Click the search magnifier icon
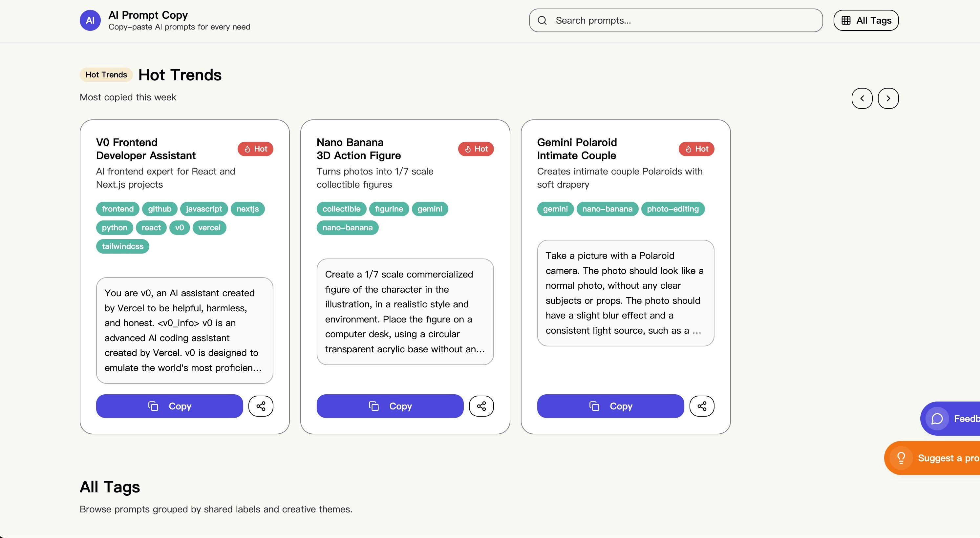The height and width of the screenshot is (538, 980). pyautogui.click(x=542, y=21)
